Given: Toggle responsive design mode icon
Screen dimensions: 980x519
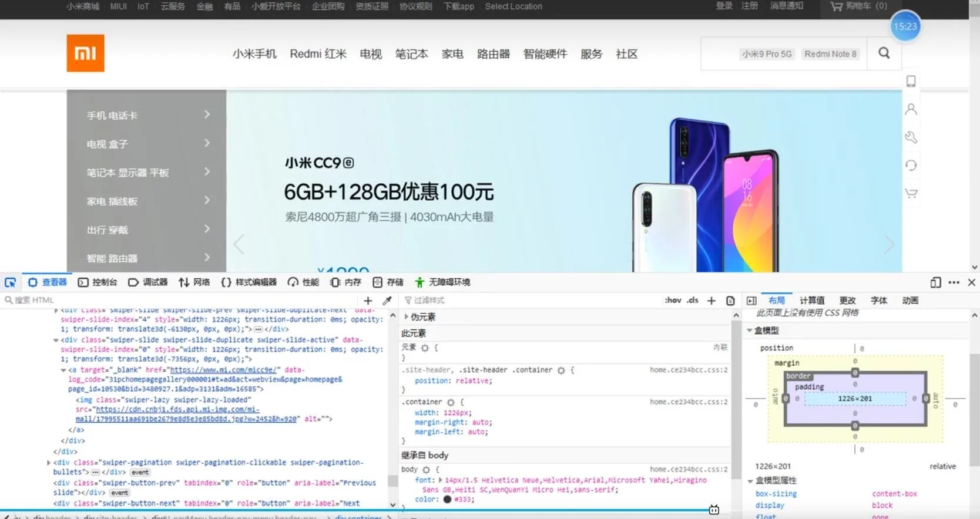Looking at the screenshot, I should tap(935, 282).
